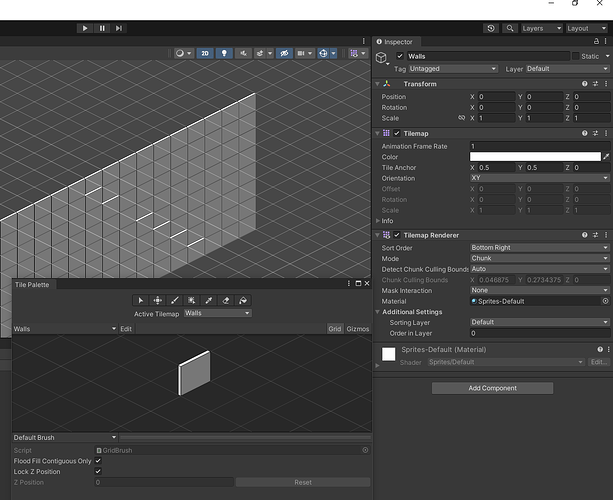The height and width of the screenshot is (500, 613).
Task: Toggle the palette Edit button
Action: click(126, 329)
